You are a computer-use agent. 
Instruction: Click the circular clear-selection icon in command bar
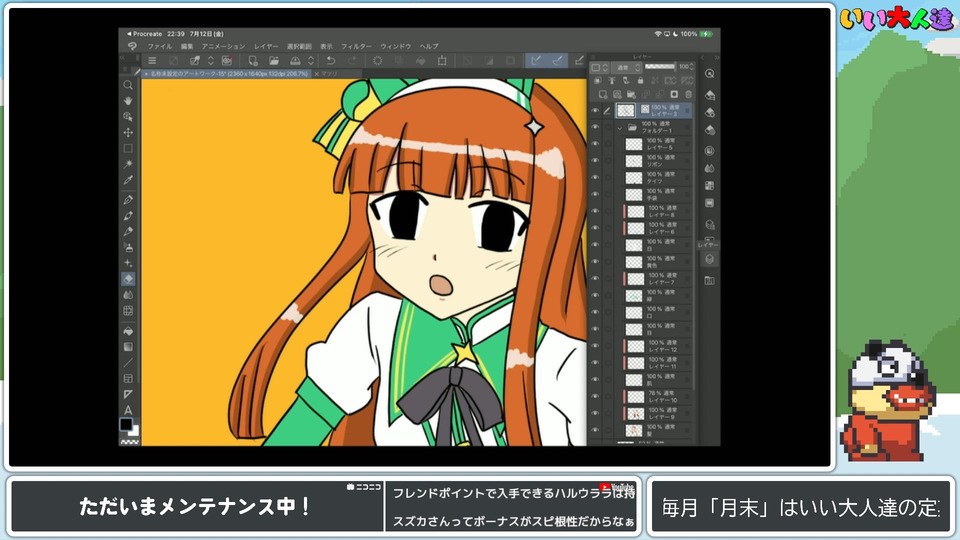point(377,61)
